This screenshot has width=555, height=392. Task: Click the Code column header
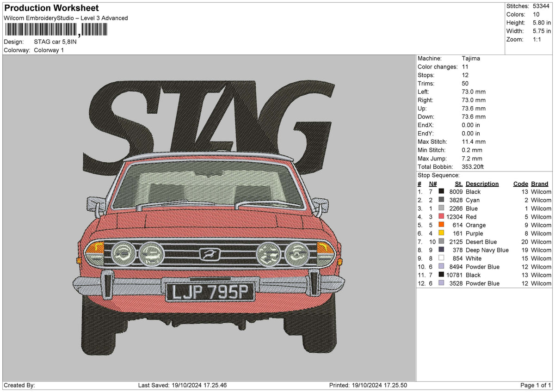pos(521,184)
